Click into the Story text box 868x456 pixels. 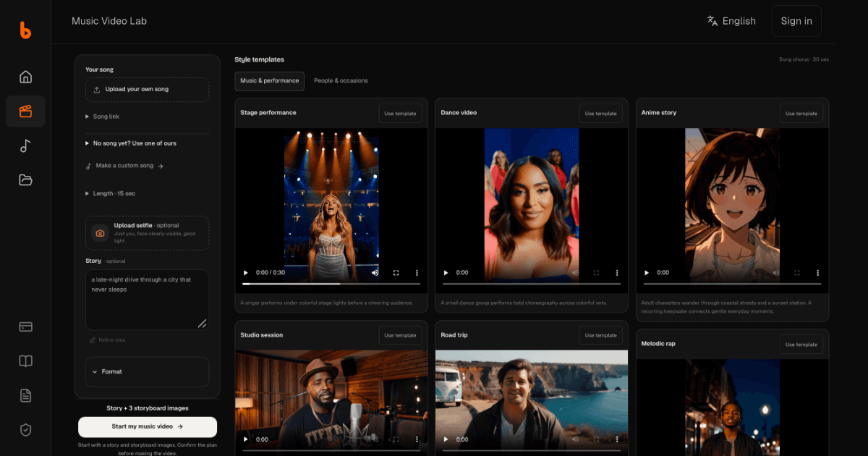[147, 300]
